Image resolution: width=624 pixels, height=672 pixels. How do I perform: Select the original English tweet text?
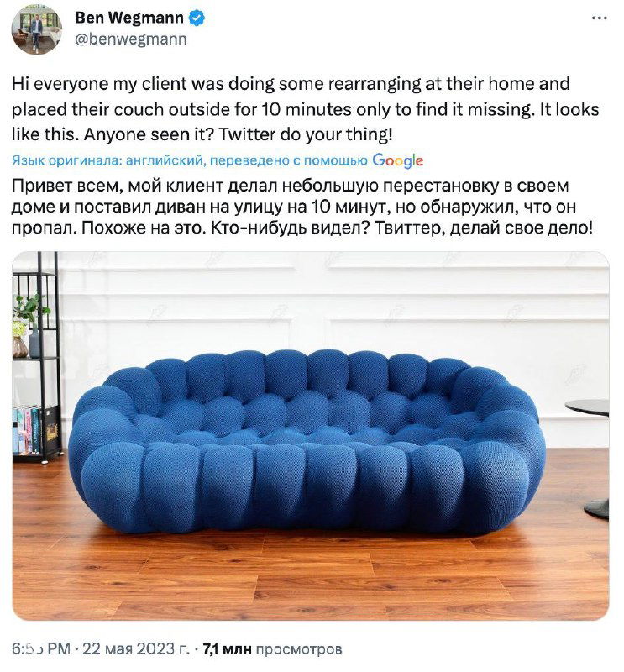(x=305, y=109)
